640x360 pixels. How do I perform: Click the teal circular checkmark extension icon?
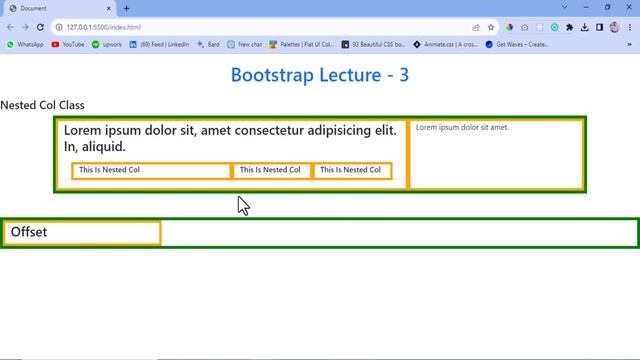point(554,27)
